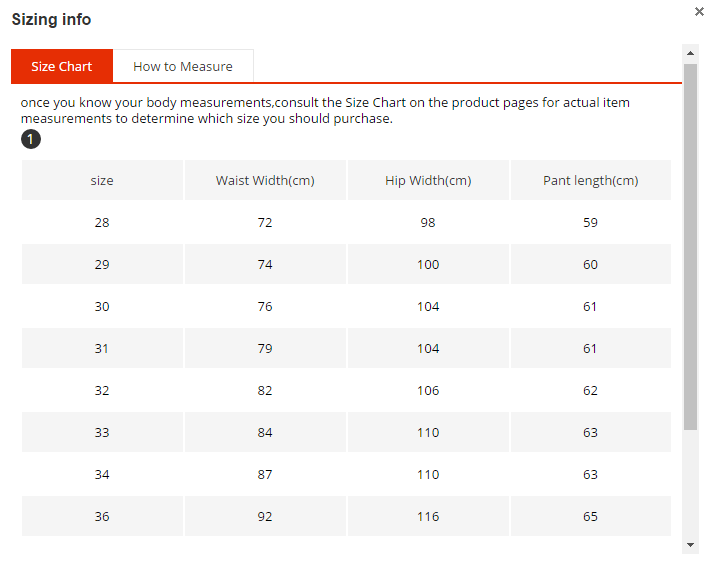Click the scrollbar down arrow
The width and height of the screenshot is (708, 563).
point(690,544)
